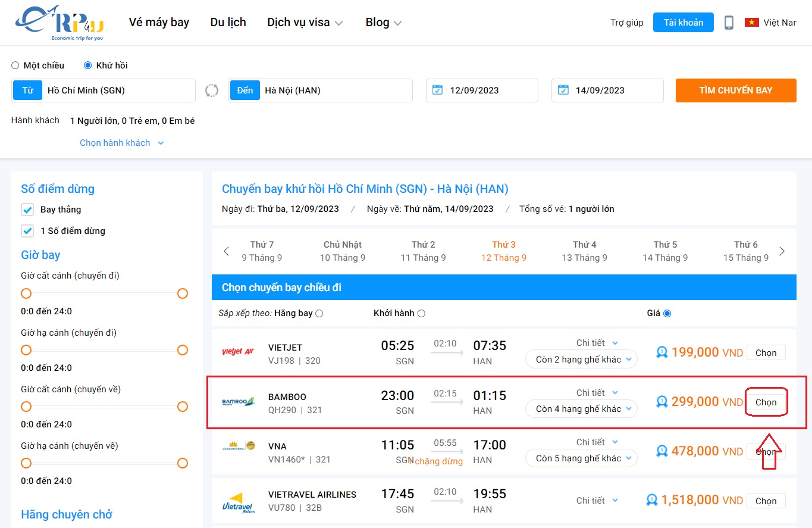The height and width of the screenshot is (528, 812).
Task: Expand Chi tiết for the Bamboo flight
Action: coord(597,393)
